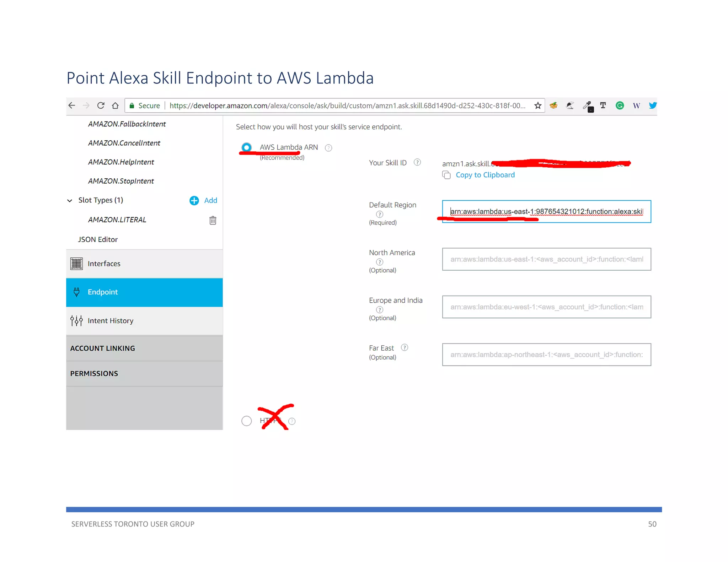Select the AWS Lambda ARN radio button
This screenshot has width=728, height=562.
coord(246,147)
